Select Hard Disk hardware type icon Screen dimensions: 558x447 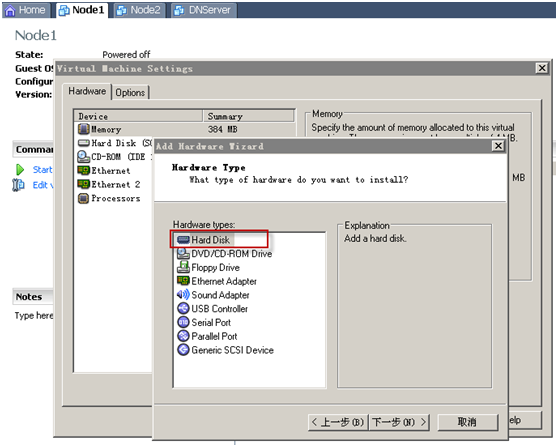tap(183, 240)
